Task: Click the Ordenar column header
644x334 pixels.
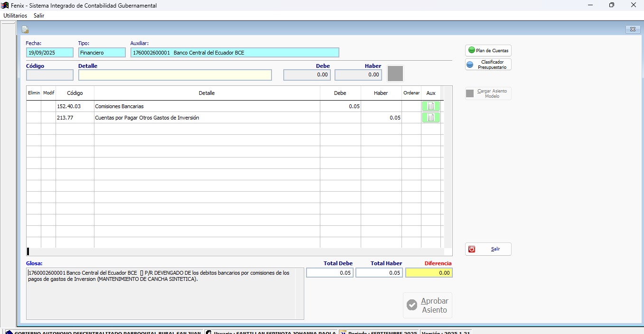Action: (411, 93)
